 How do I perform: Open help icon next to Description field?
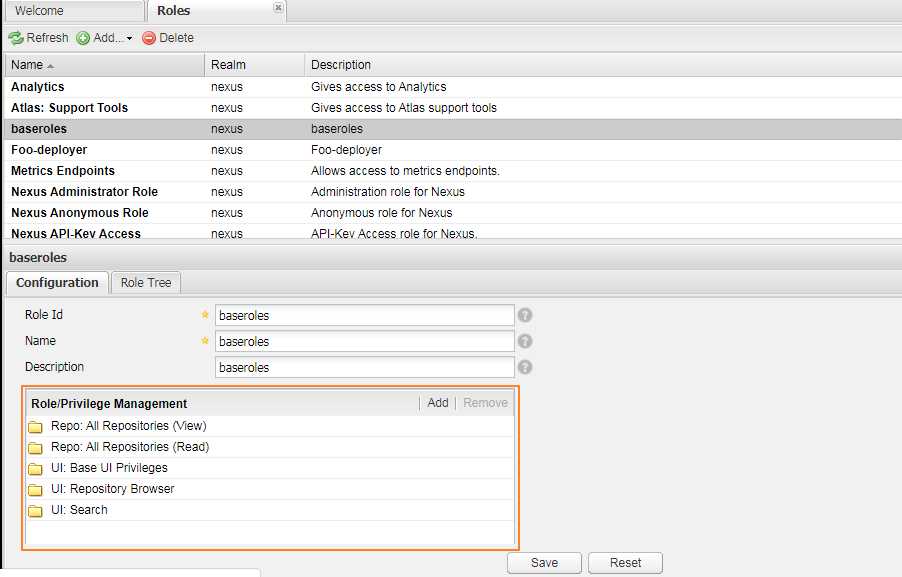[525, 367]
